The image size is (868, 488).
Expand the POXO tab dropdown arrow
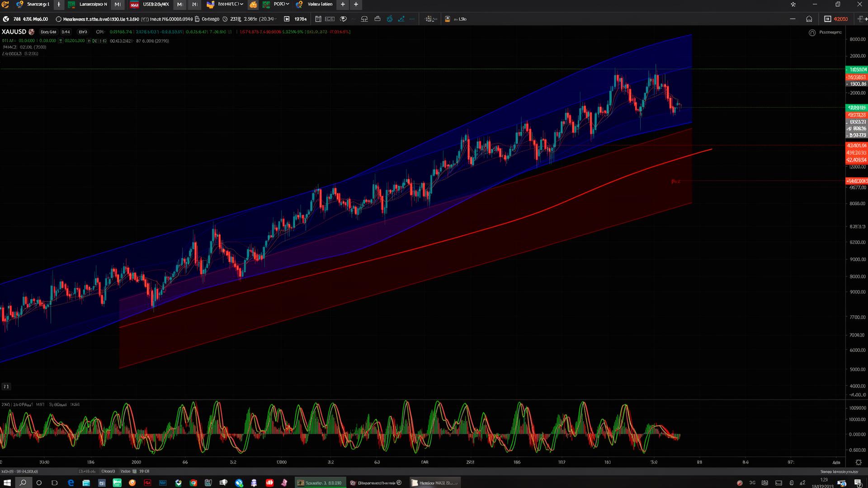point(288,4)
